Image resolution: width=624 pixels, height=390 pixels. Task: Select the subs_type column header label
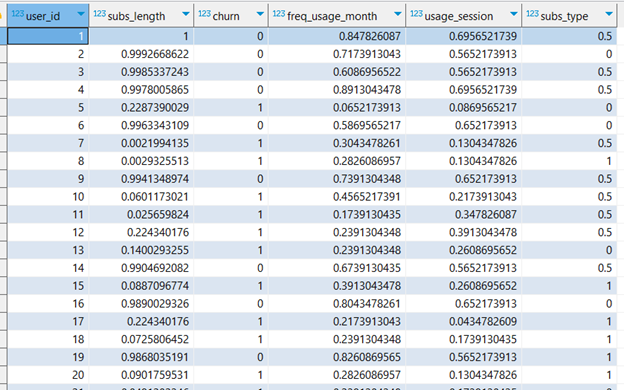coord(564,16)
